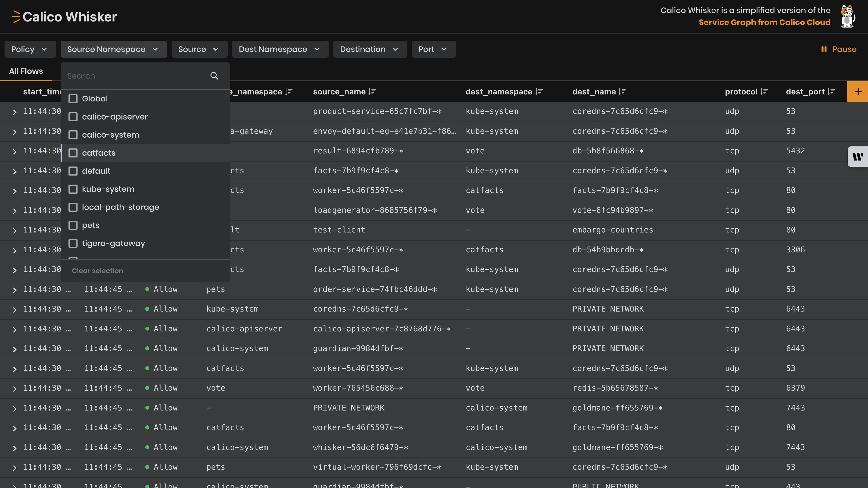Click the Calico Whisker title text

pos(69,17)
